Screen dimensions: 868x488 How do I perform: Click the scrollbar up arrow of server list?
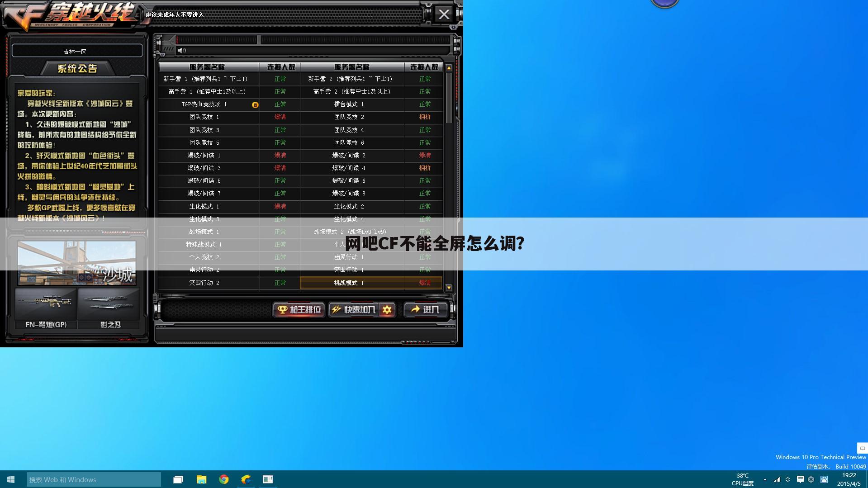tap(448, 67)
